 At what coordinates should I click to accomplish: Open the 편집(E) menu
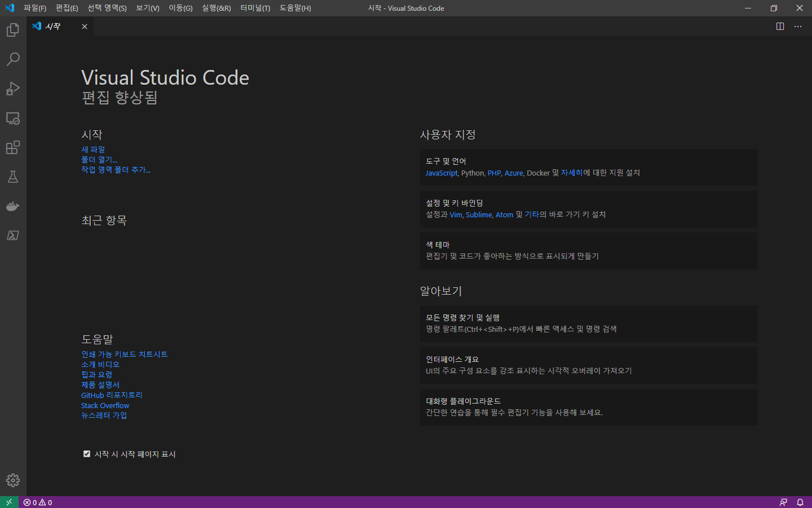(x=67, y=8)
